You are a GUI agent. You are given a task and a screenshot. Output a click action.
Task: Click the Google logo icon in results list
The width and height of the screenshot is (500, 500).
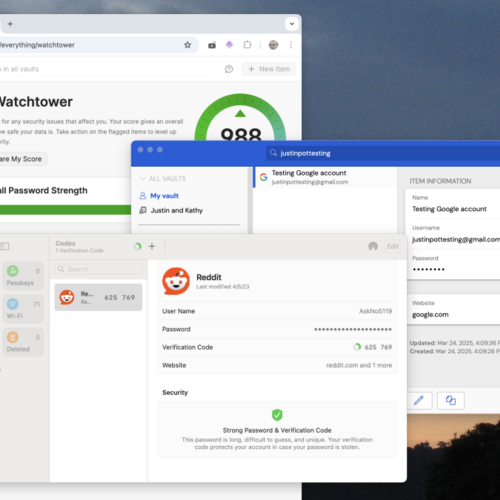pyautogui.click(x=264, y=177)
